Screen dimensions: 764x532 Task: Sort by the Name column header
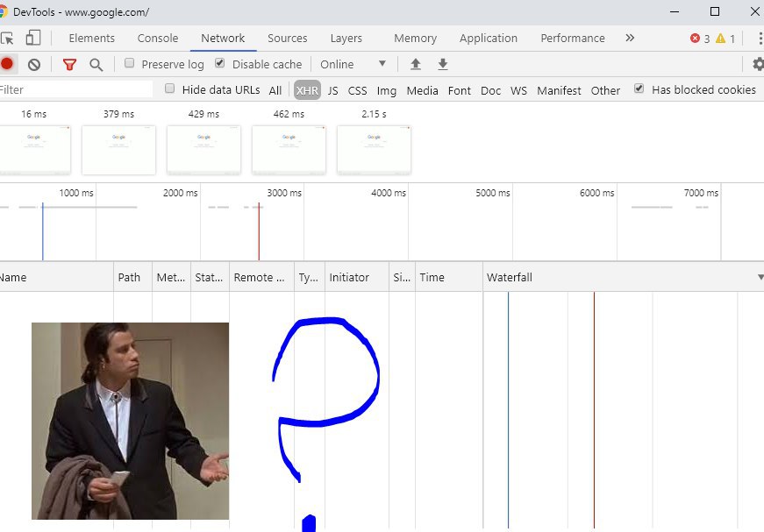tap(56, 277)
